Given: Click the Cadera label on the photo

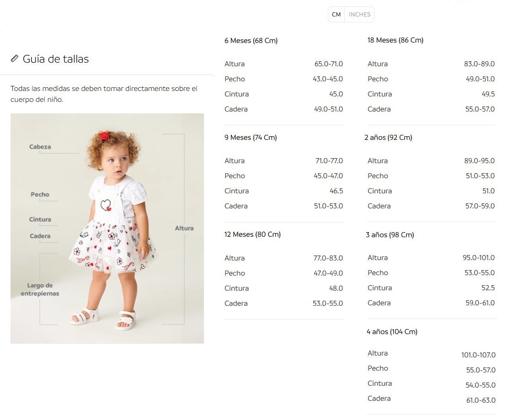Looking at the screenshot, I should (x=40, y=236).
